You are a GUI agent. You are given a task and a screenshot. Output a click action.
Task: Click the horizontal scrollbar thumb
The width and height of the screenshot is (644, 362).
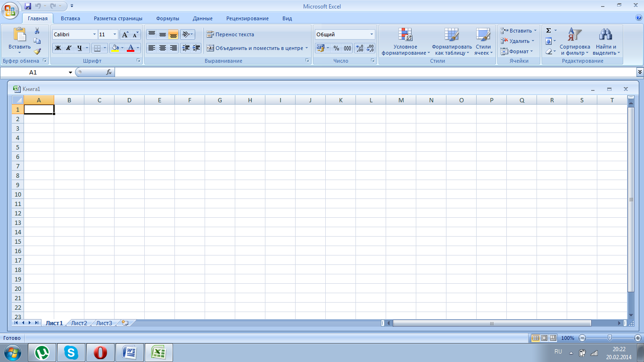click(492, 323)
